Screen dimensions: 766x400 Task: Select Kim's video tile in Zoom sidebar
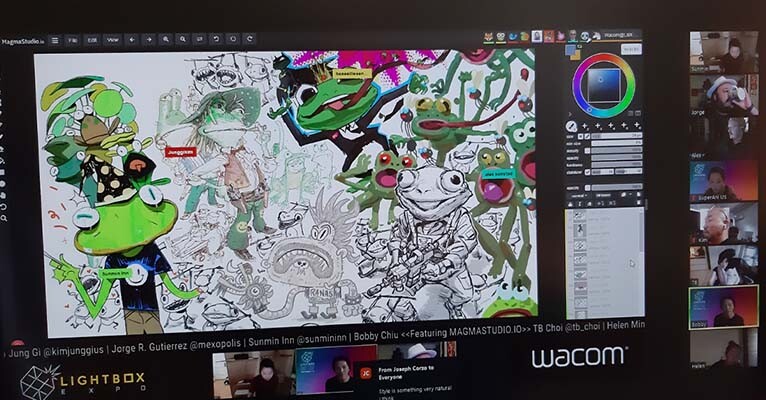[723, 223]
